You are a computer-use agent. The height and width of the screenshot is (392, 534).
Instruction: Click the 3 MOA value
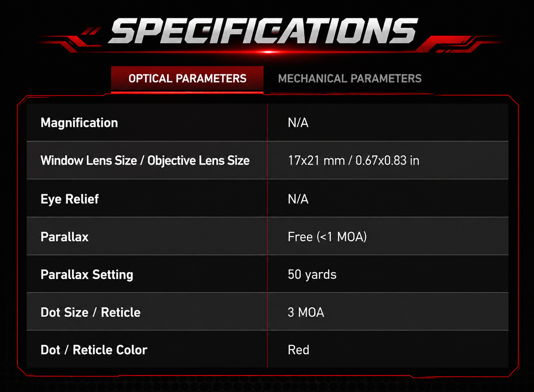[x=306, y=313]
